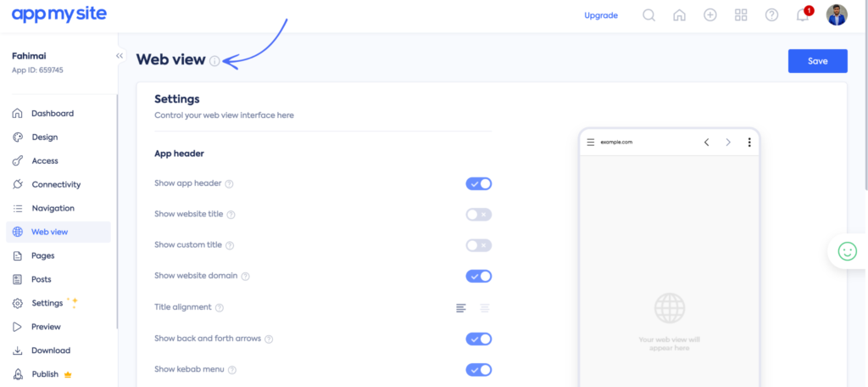Click the info icon next to Web view heading
The image size is (868, 387).
coord(214,61)
